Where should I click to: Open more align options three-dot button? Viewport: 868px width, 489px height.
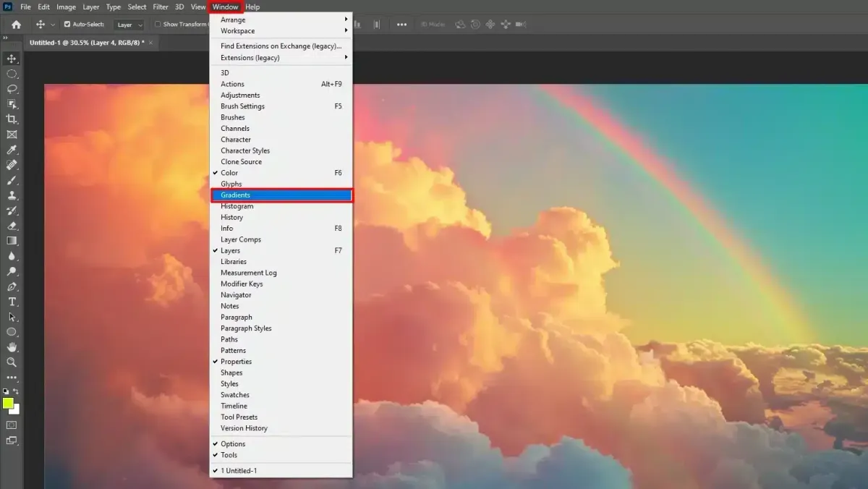[401, 25]
